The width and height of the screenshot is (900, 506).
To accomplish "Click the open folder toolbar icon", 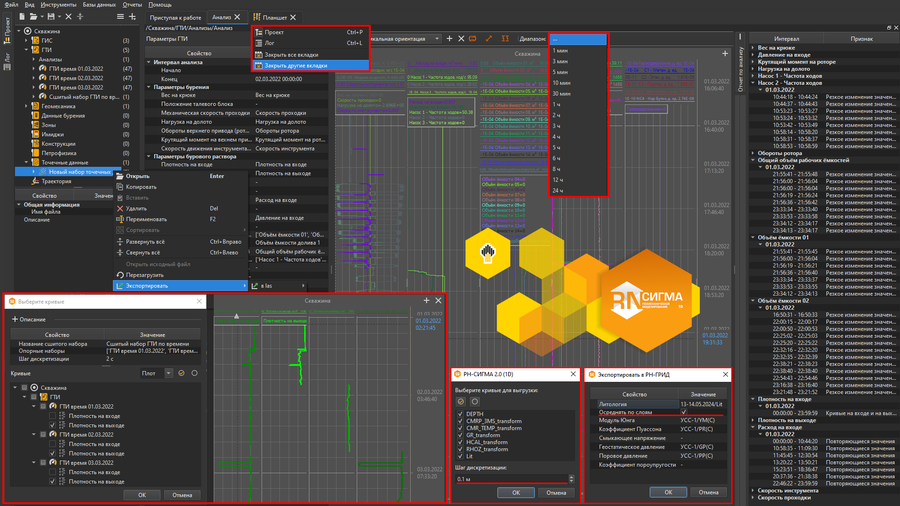I will tap(35, 17).
